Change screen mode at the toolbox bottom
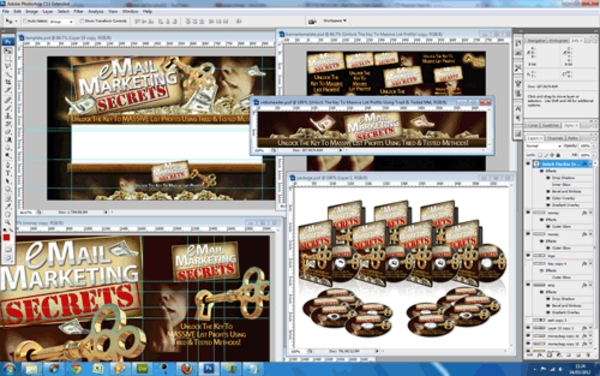 [x=8, y=259]
